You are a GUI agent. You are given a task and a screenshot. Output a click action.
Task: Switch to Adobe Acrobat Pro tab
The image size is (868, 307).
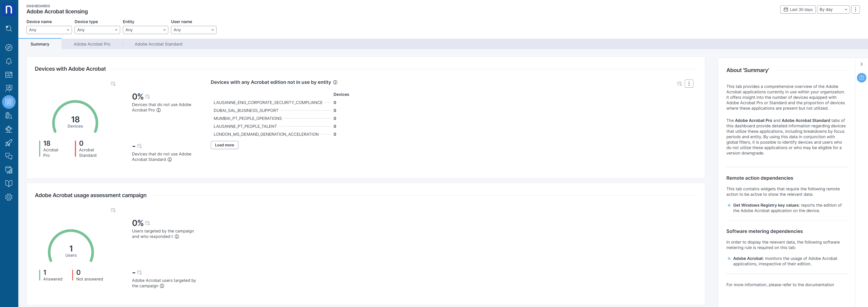pyautogui.click(x=92, y=44)
